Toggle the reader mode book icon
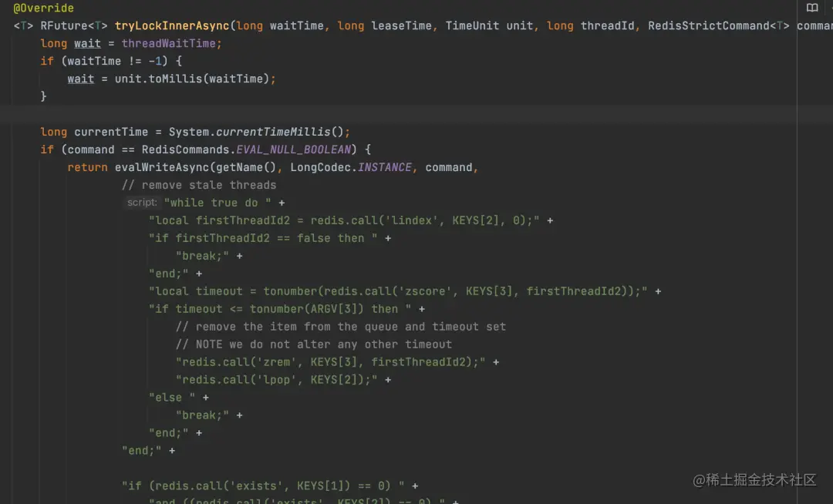 coord(811,8)
